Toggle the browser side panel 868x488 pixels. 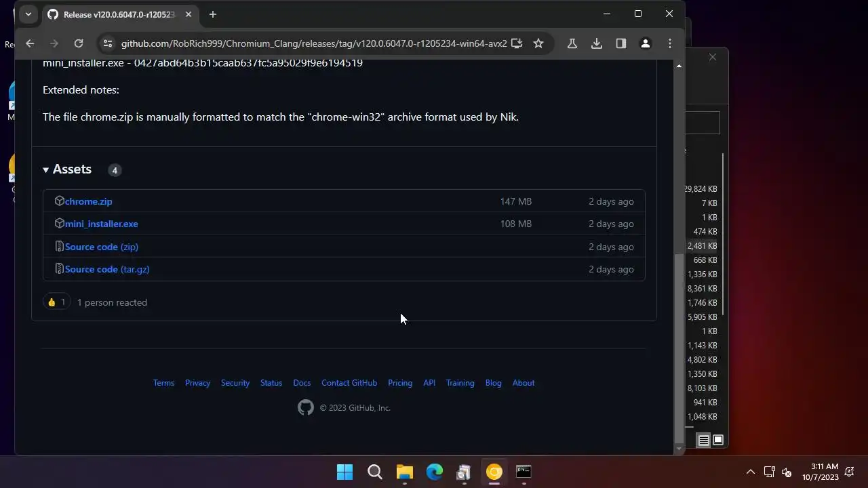coord(621,43)
